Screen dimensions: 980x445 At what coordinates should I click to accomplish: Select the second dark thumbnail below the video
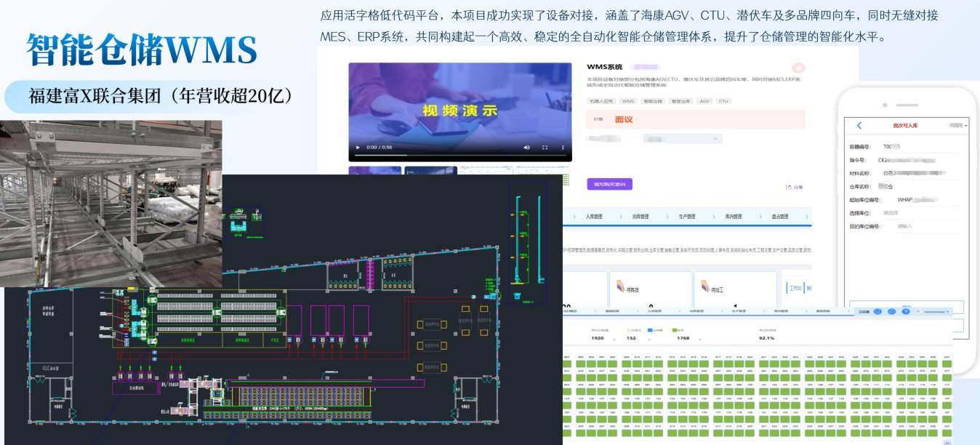(x=430, y=171)
